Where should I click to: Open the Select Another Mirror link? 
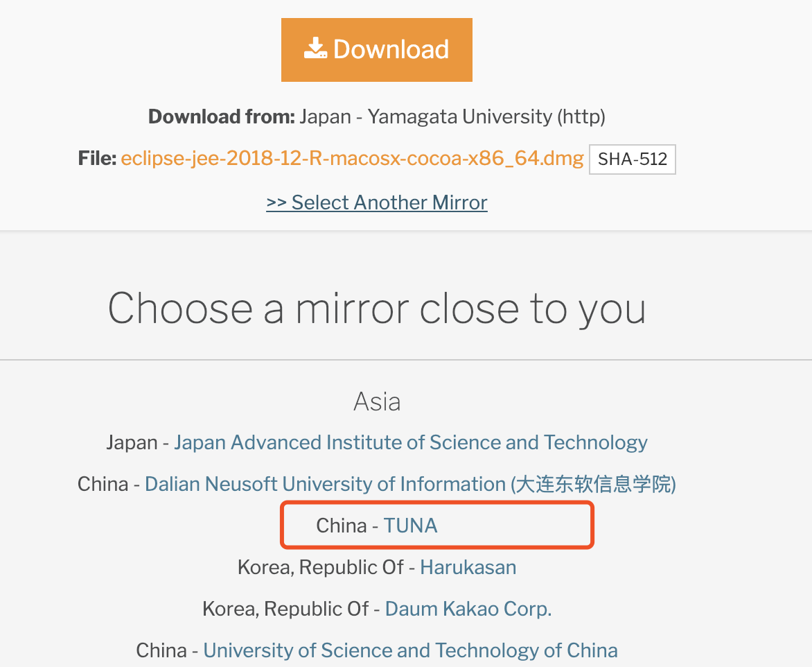pos(377,202)
